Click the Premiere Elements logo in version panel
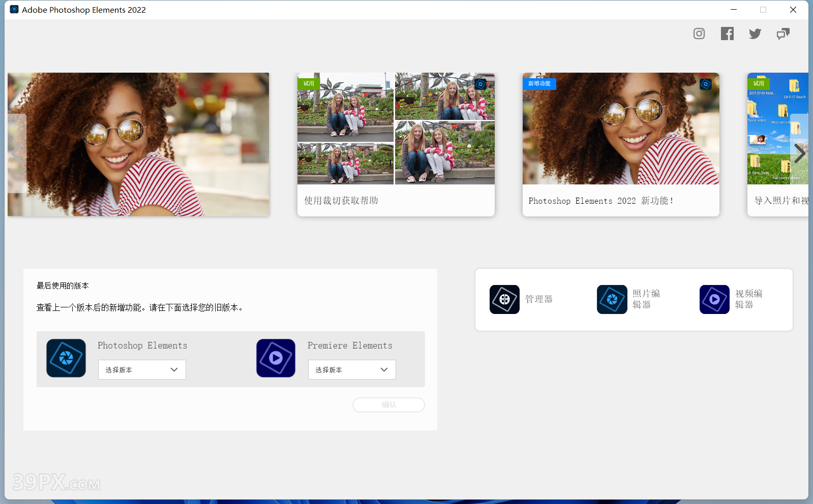813x504 pixels. 276,358
